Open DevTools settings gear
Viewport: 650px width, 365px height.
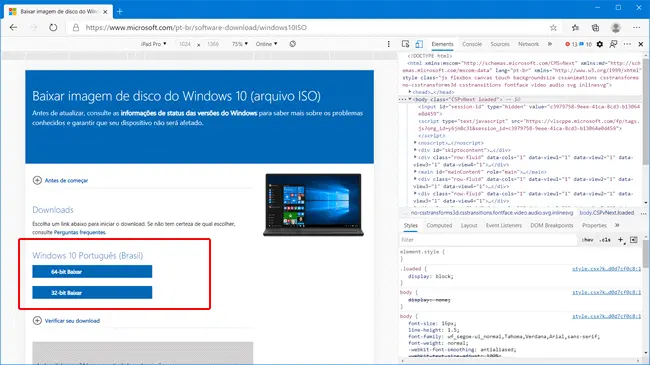click(x=600, y=44)
